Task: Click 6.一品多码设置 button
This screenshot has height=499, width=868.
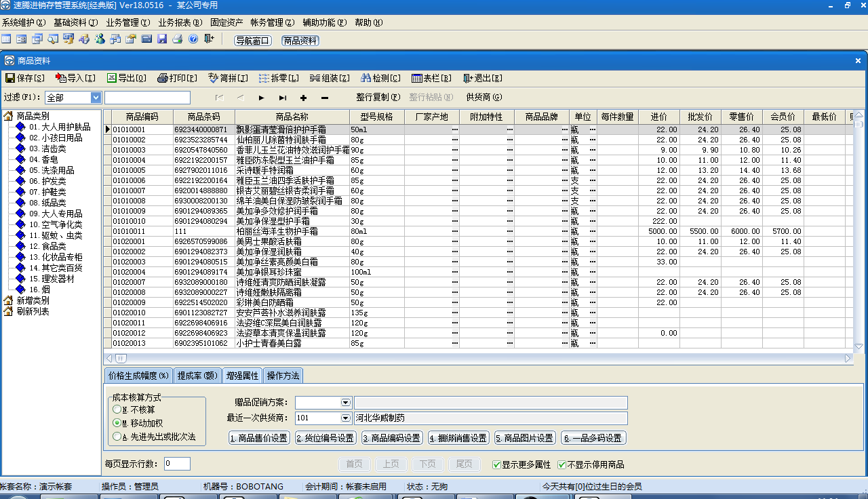Action: pos(594,438)
